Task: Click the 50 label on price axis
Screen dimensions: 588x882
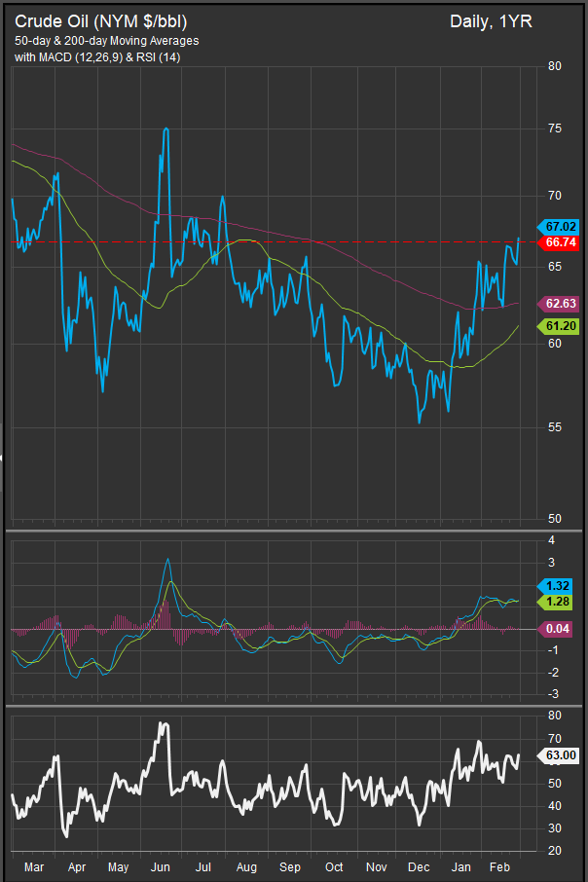Action: point(554,519)
